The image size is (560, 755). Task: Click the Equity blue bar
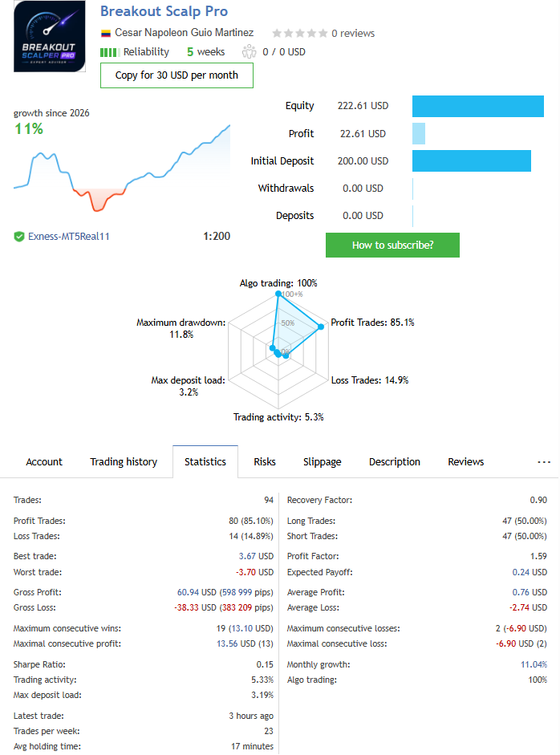point(478,107)
